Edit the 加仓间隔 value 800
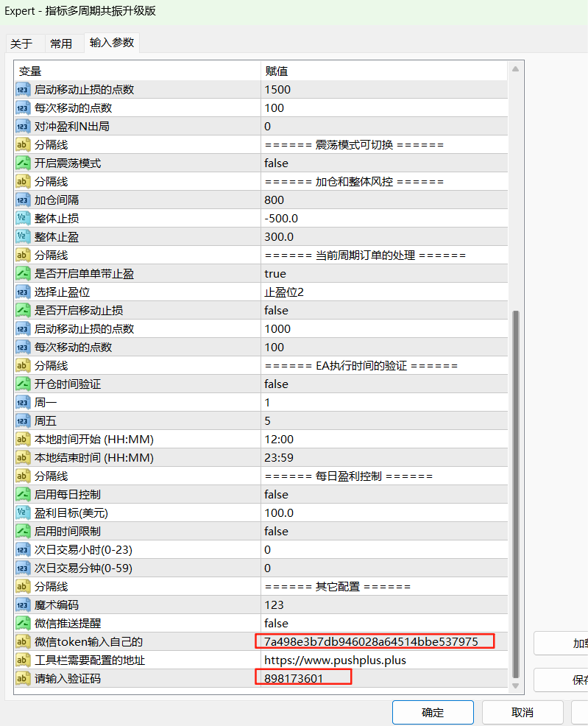The height and width of the screenshot is (726, 588). [x=384, y=200]
